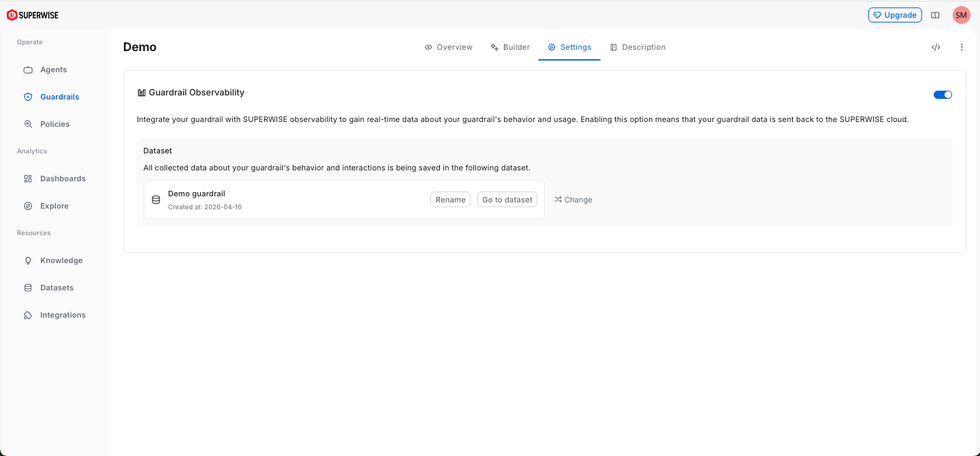980x456 pixels.
Task: Click the 'Created at: 2026-04-16' text
Action: click(x=205, y=207)
